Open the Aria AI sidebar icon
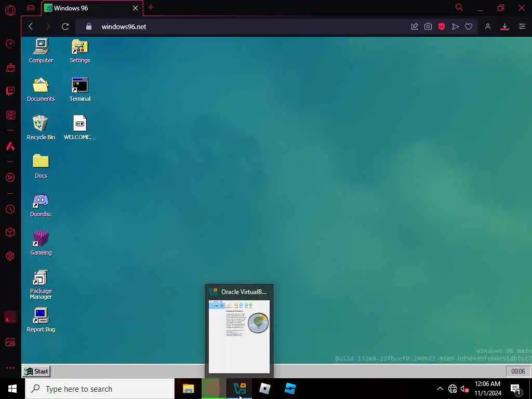This screenshot has width=532, height=399. tap(10, 146)
